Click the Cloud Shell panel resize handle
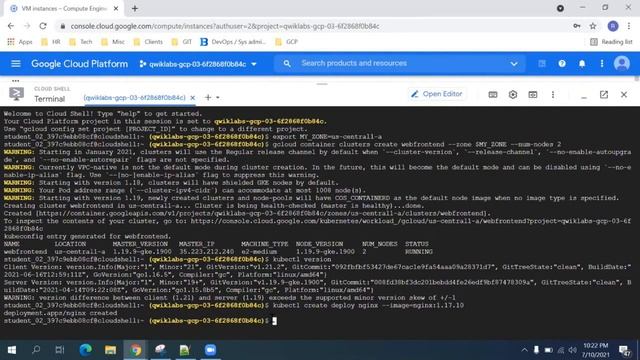Screen dimensions: 640x360 click(322, 84)
